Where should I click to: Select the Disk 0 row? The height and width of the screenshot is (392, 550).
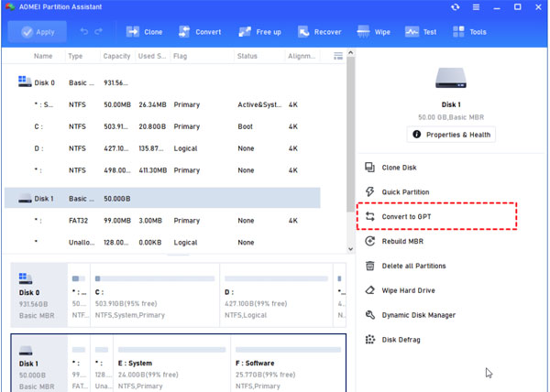tap(162, 82)
